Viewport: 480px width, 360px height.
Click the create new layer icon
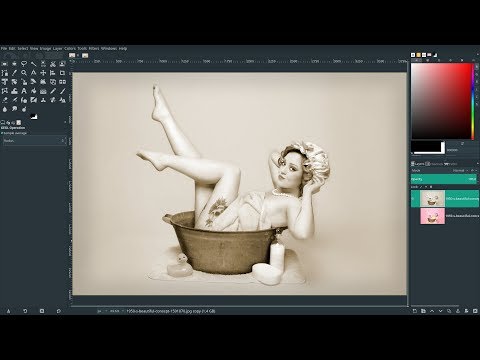415,311
